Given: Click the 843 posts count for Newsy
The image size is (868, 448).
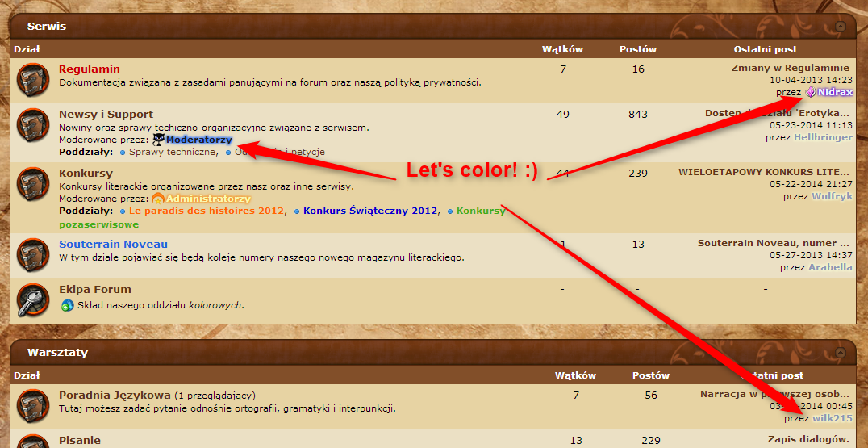Looking at the screenshot, I should (x=638, y=115).
